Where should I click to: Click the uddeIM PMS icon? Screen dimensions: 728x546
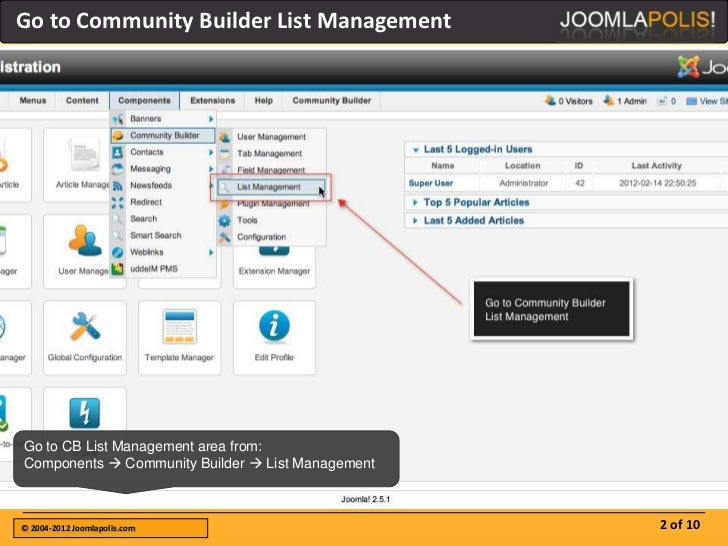point(118,269)
